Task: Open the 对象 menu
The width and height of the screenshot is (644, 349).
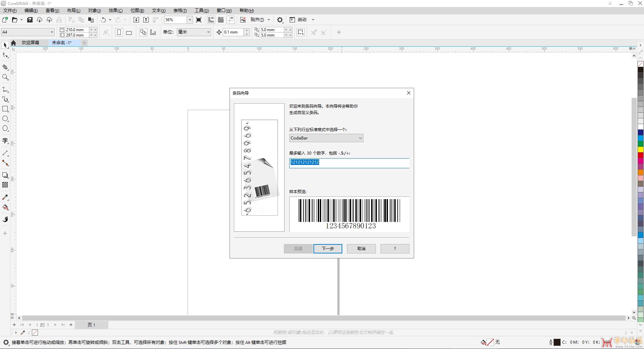Action: [95, 10]
